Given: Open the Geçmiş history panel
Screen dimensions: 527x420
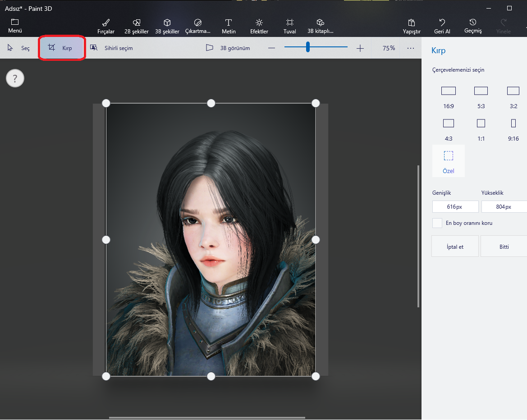Looking at the screenshot, I should [473, 26].
